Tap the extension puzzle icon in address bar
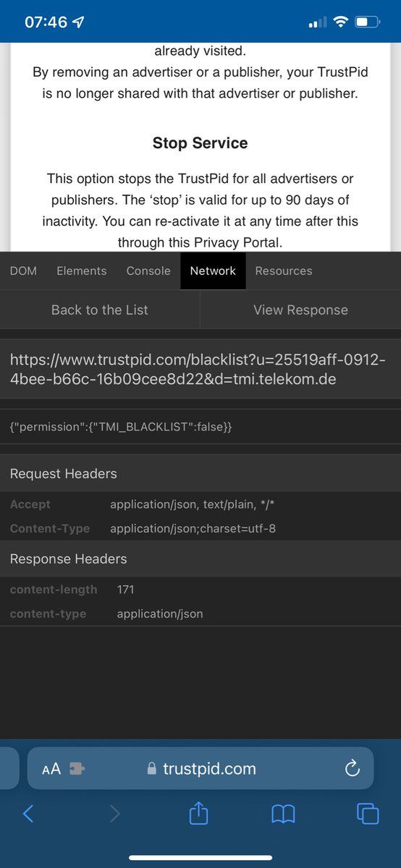401x868 pixels. coord(77,769)
